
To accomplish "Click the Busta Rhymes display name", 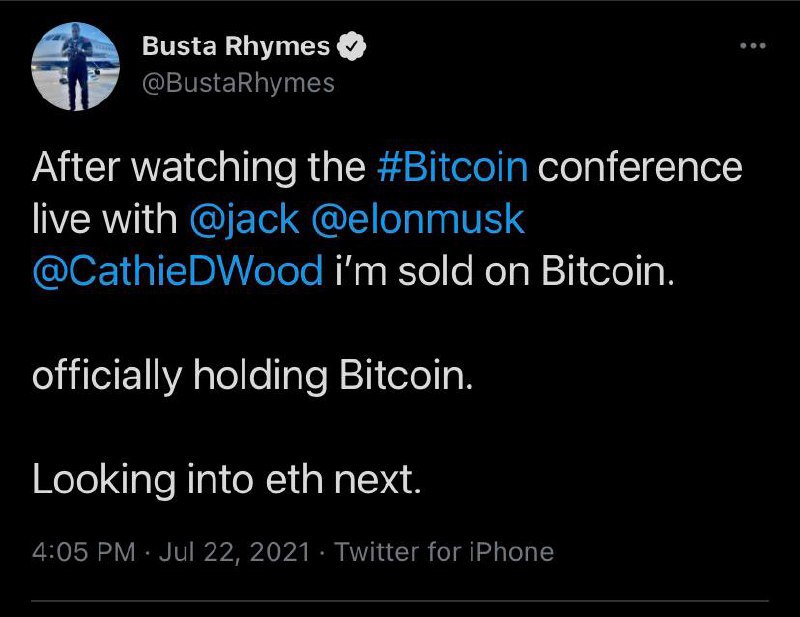I will click(x=236, y=46).
